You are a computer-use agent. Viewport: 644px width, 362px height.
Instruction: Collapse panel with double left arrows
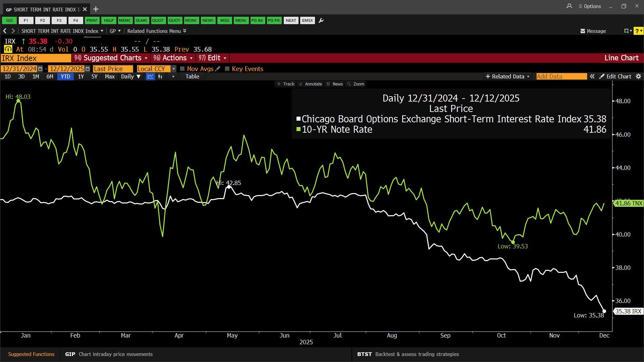pos(592,76)
